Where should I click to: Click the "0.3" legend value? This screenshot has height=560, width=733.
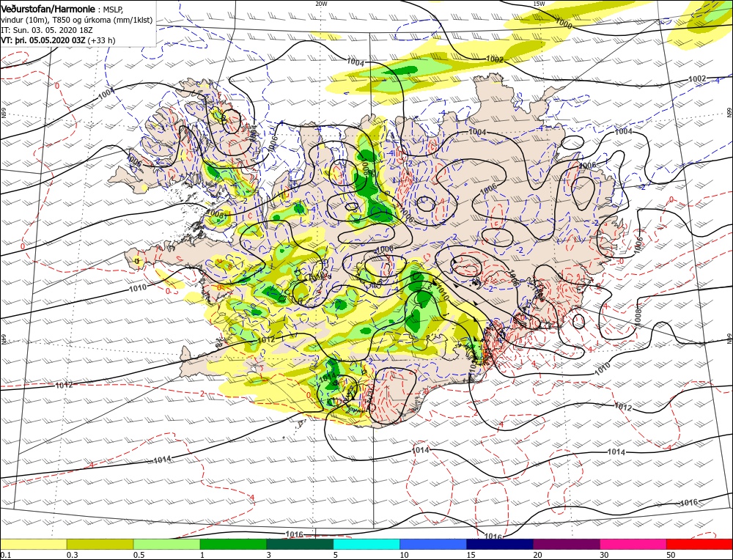pyautogui.click(x=72, y=555)
